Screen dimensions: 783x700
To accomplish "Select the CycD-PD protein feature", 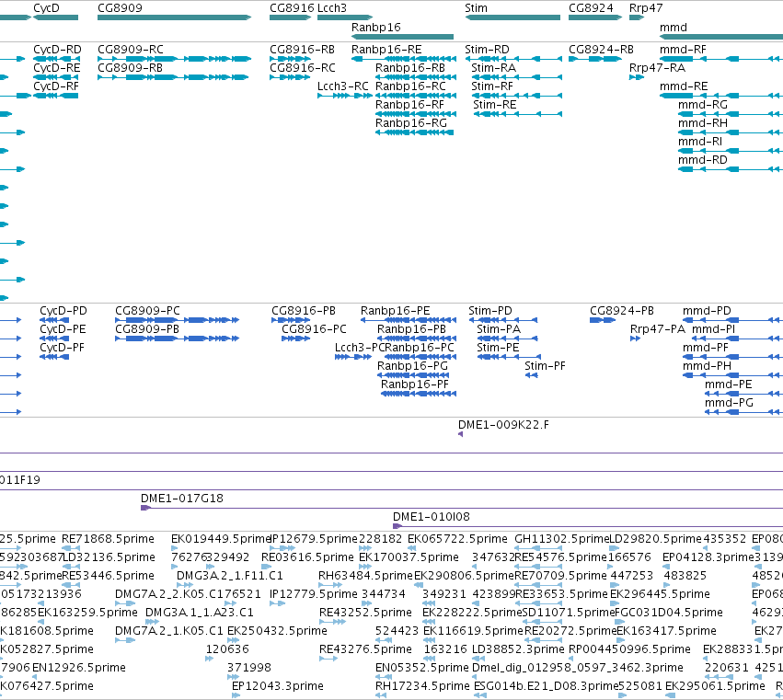I will 54,320.
